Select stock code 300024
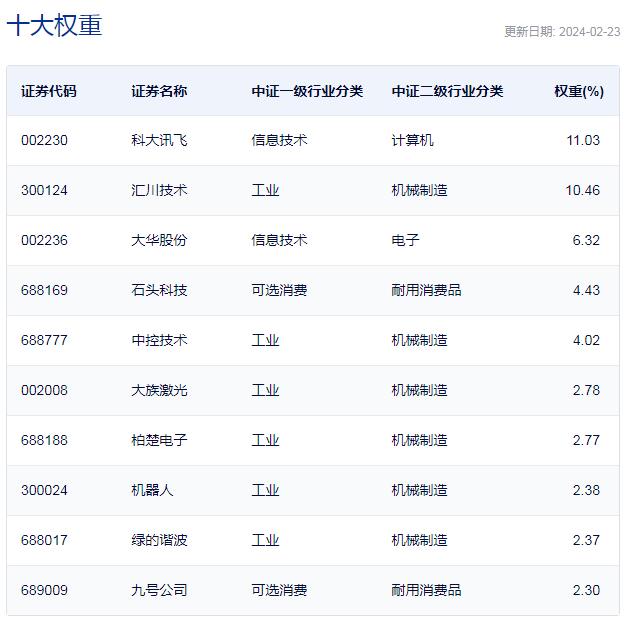The width and height of the screenshot is (626, 625). (44, 490)
